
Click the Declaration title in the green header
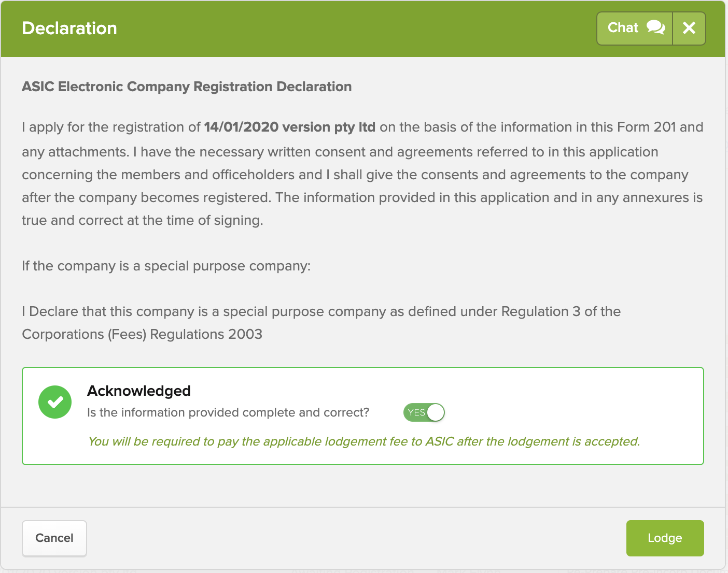pos(69,28)
